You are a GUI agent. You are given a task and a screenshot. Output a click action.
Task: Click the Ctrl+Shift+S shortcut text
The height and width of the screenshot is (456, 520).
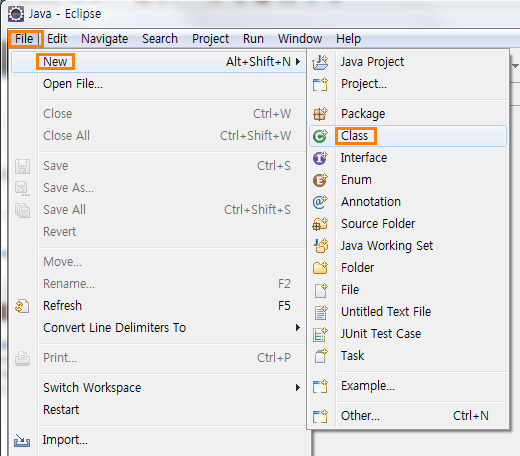(257, 210)
